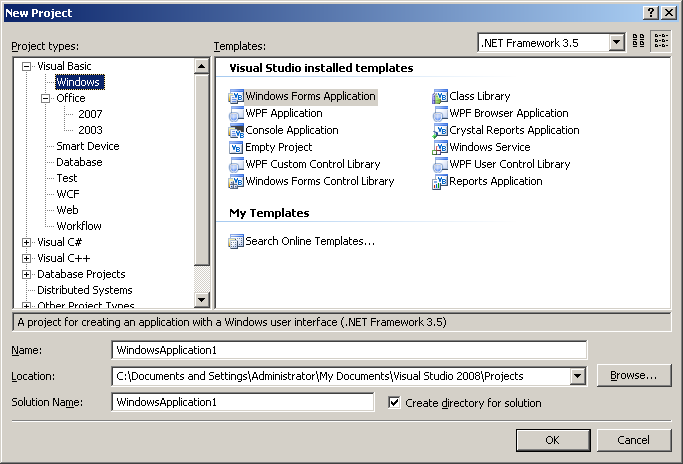The image size is (683, 464).
Task: Collapse the Visual Basic tree node
Action: (27, 67)
